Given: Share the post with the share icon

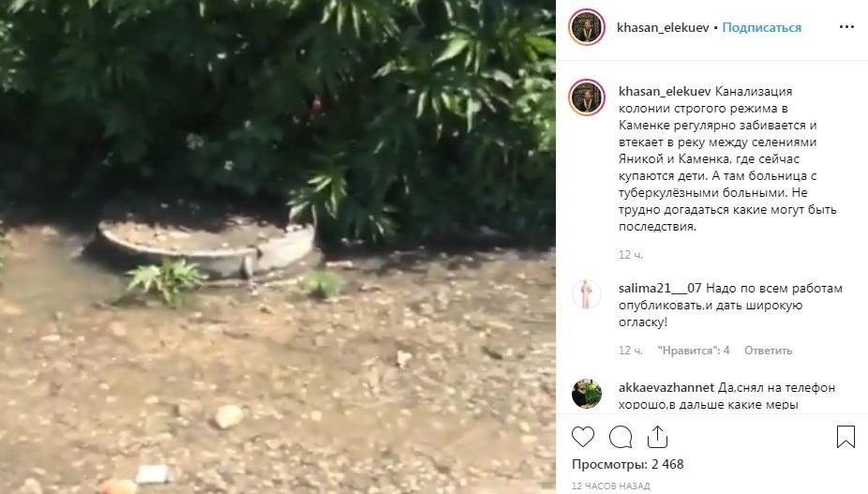Looking at the screenshot, I should [x=658, y=437].
